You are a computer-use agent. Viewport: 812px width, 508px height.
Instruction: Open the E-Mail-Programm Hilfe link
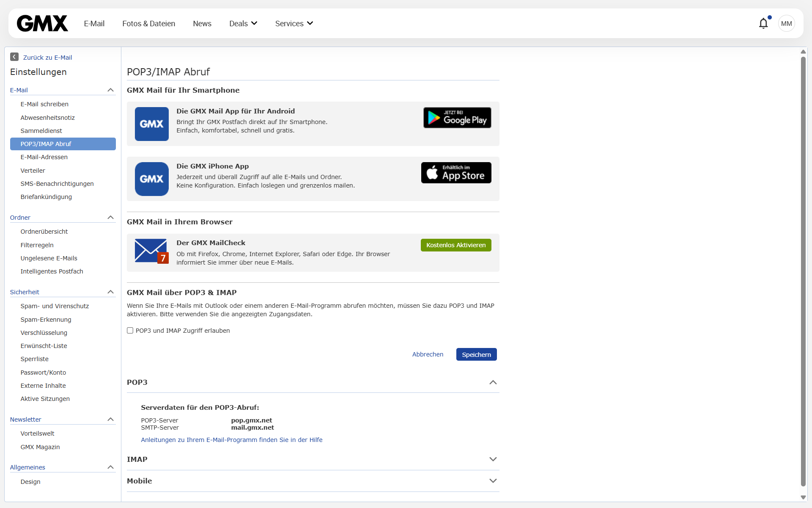[232, 440]
